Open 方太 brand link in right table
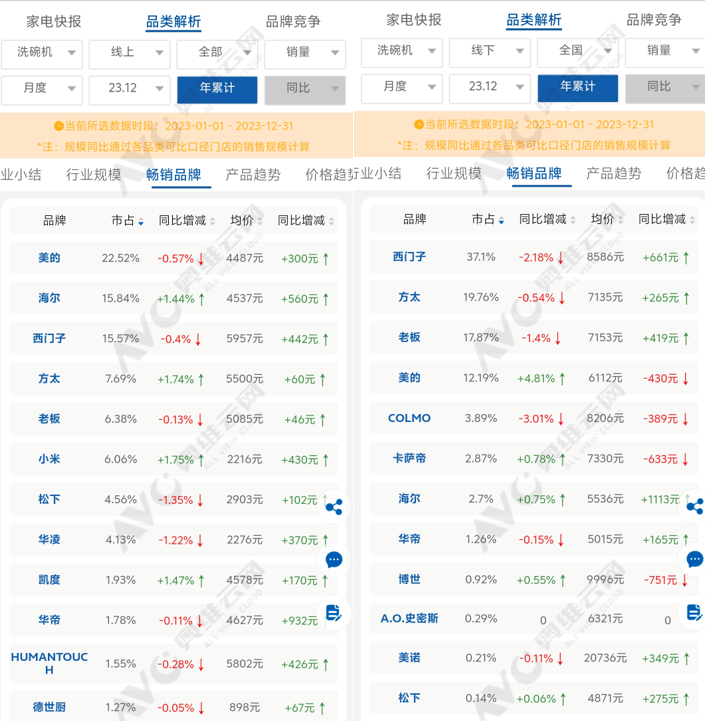The height and width of the screenshot is (721, 705). [409, 297]
